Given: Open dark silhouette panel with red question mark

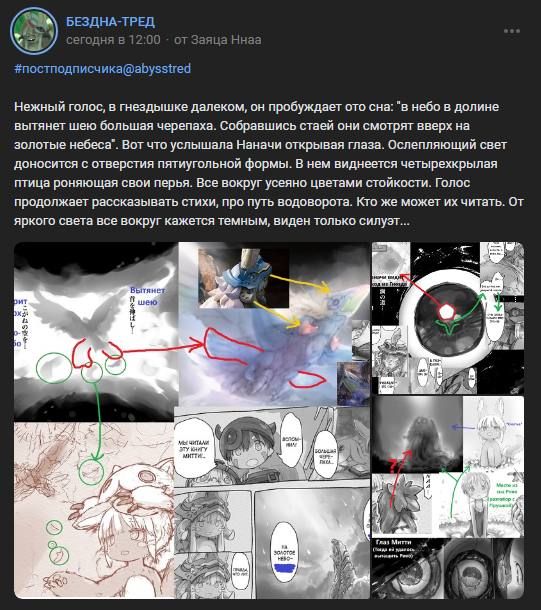Looking at the screenshot, I should pyautogui.click(x=417, y=434).
